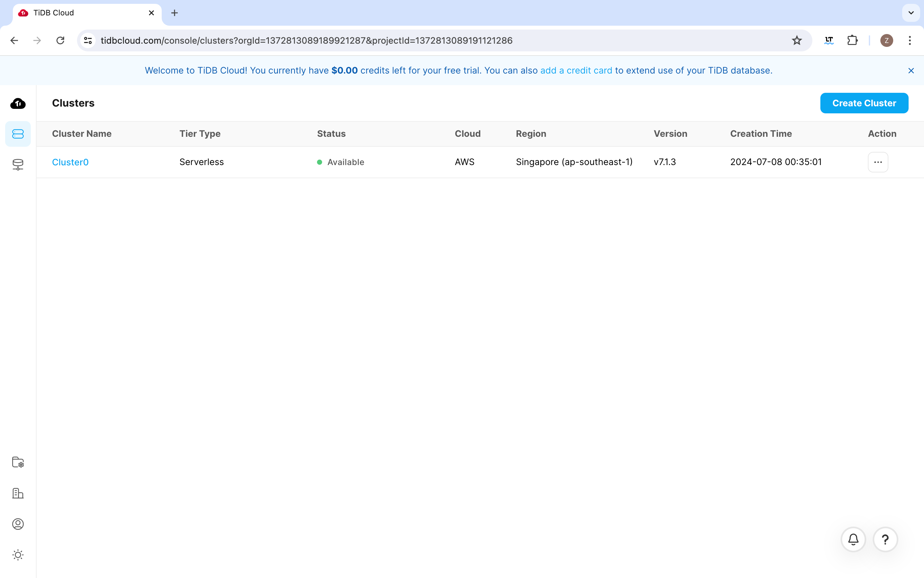The image size is (924, 578).
Task: Click the Region column header
Action: (531, 134)
